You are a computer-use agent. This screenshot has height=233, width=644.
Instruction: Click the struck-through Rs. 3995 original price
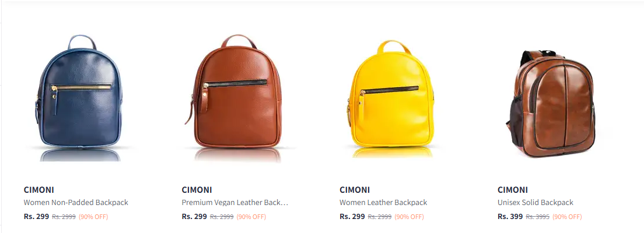538,217
